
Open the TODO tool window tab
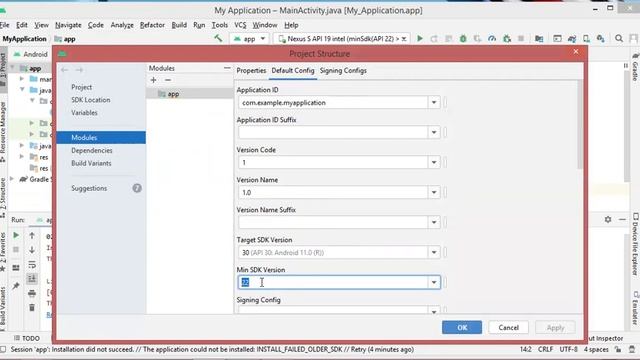pyautogui.click(x=27, y=338)
